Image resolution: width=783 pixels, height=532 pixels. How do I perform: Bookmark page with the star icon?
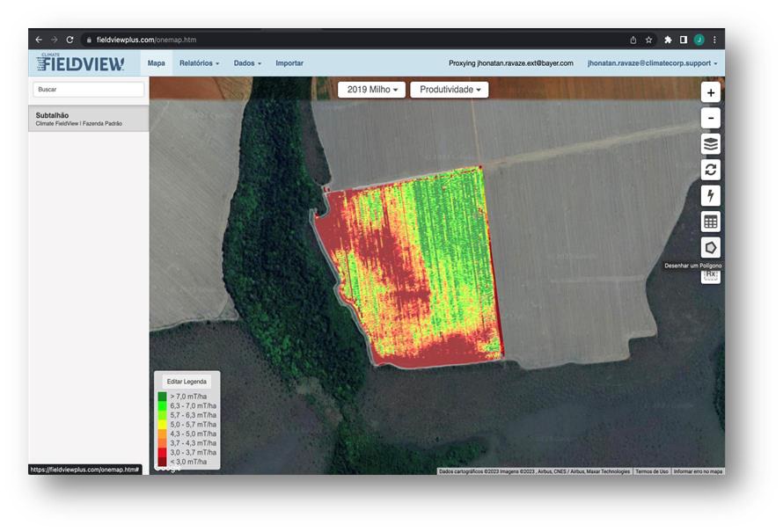pyautogui.click(x=648, y=40)
